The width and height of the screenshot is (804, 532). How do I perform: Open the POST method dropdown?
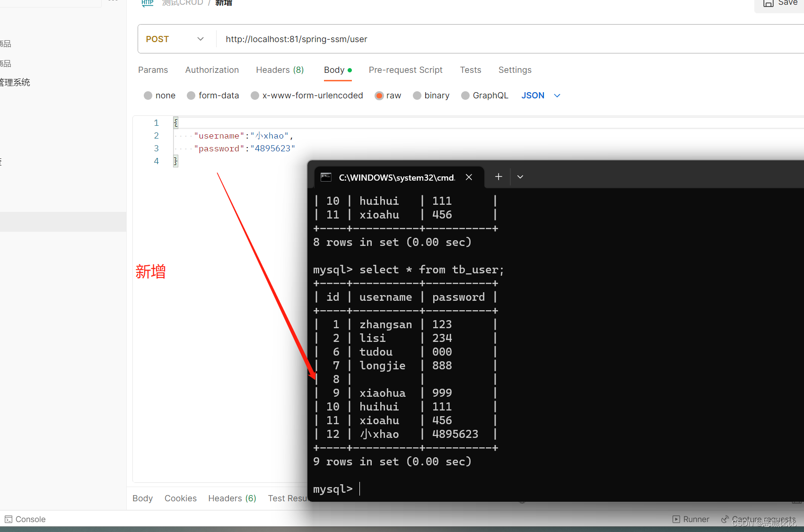coord(175,39)
